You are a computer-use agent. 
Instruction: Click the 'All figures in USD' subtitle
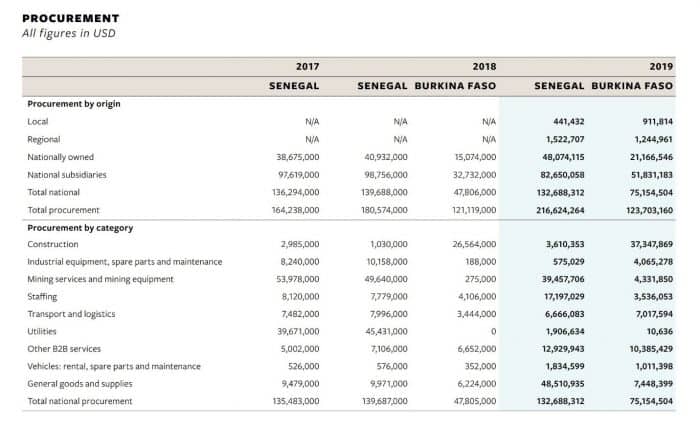[x=66, y=33]
